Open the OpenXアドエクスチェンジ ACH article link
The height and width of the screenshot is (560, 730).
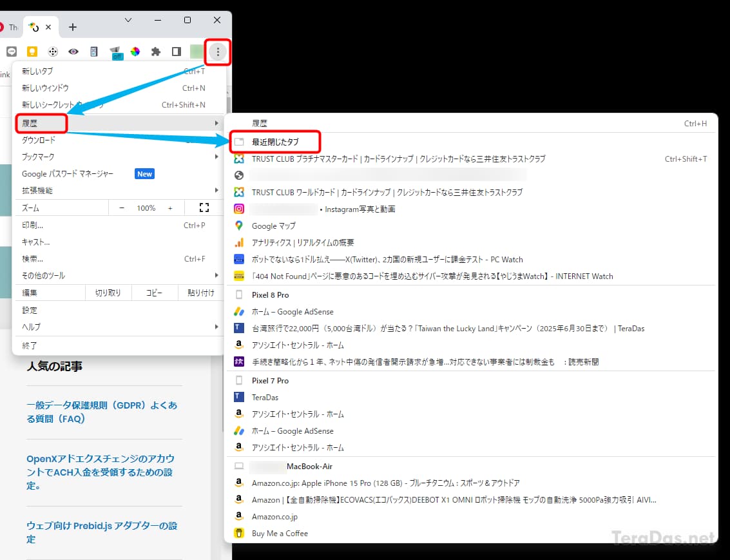101,472
